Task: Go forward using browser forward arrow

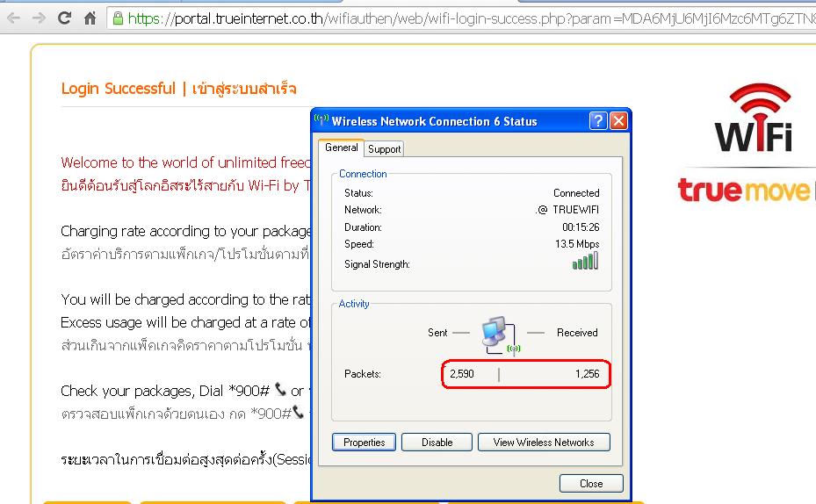Action: point(39,18)
